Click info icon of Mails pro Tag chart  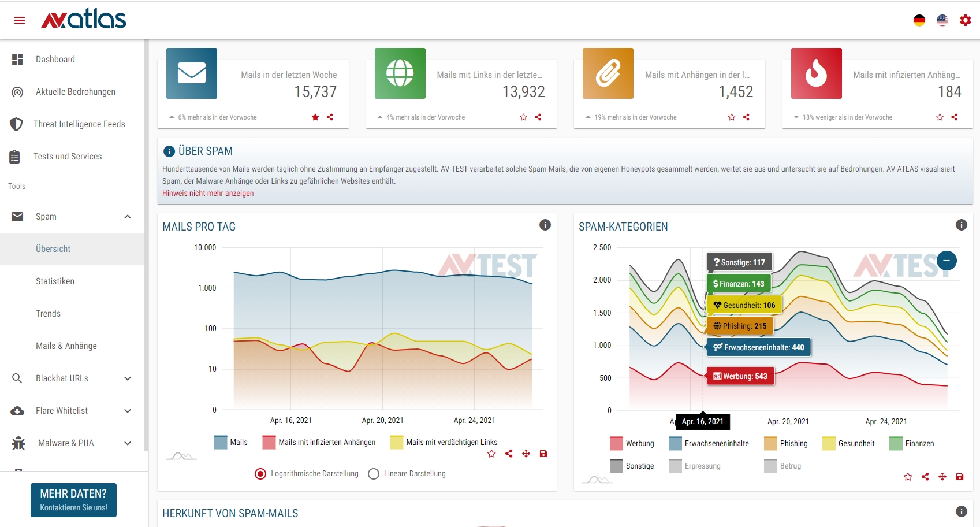tap(545, 225)
